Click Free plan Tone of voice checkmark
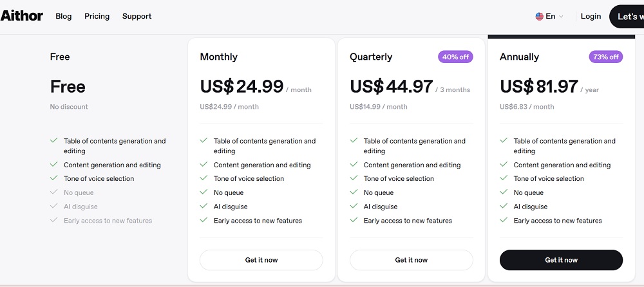The image size is (644, 287). tap(53, 178)
